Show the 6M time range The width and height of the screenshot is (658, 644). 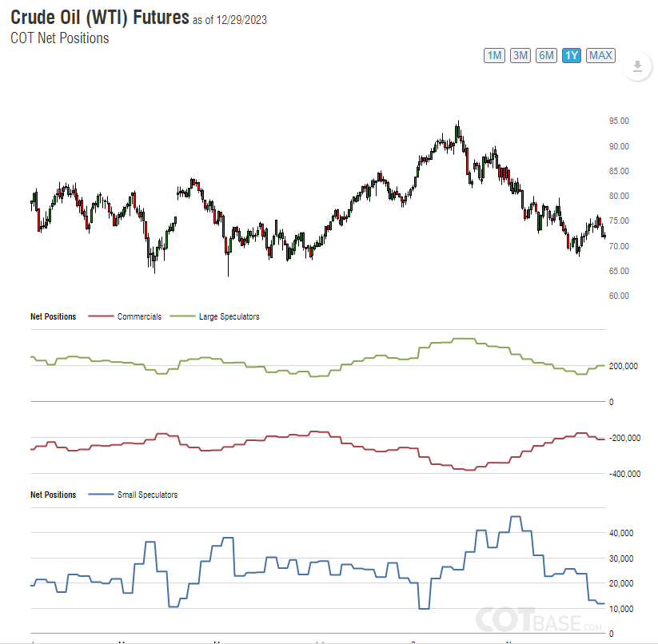pos(546,55)
